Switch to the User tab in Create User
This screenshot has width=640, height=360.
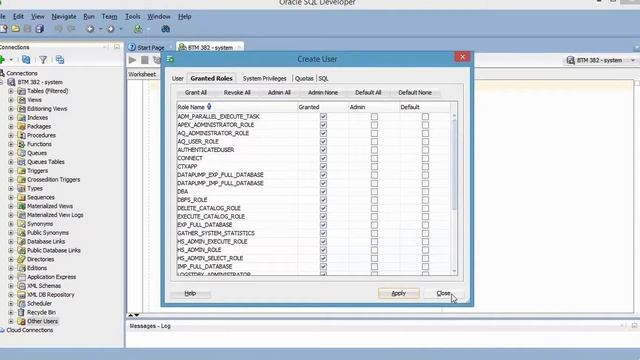point(178,78)
